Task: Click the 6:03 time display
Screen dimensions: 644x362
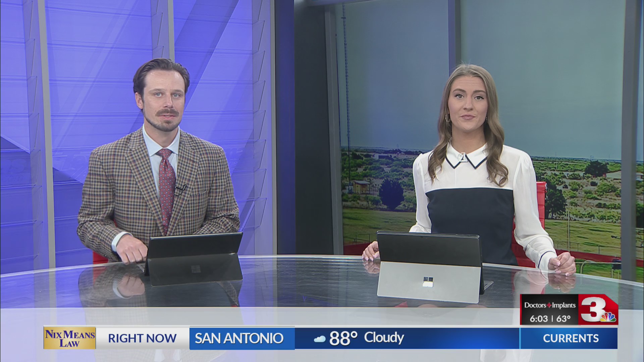Action: point(539,318)
